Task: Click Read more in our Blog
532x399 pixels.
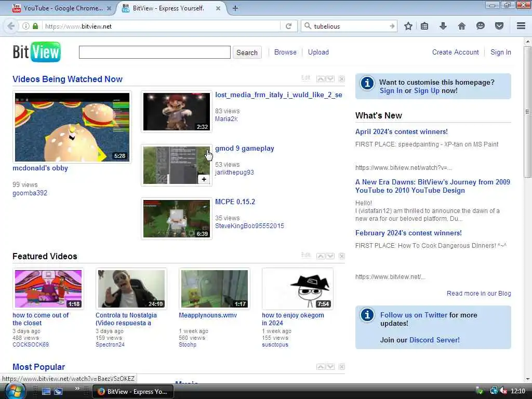Action: 478,294
